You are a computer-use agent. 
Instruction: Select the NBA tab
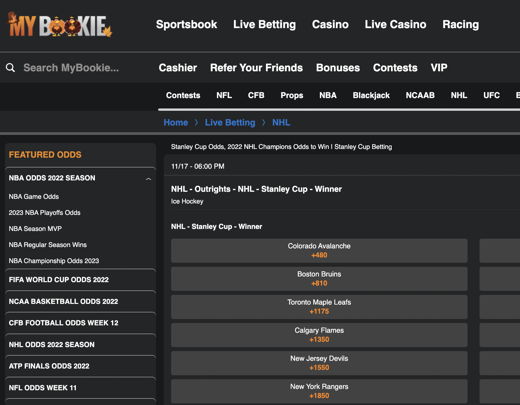(x=328, y=95)
